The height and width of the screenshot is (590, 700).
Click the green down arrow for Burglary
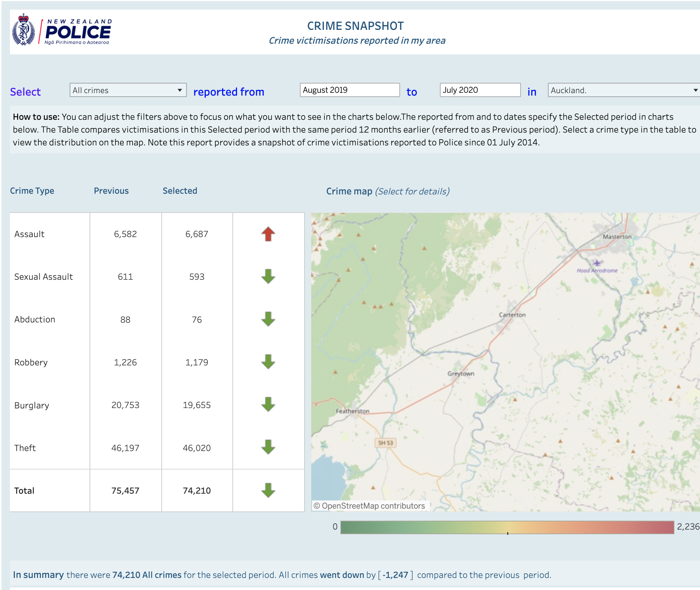[x=268, y=404]
